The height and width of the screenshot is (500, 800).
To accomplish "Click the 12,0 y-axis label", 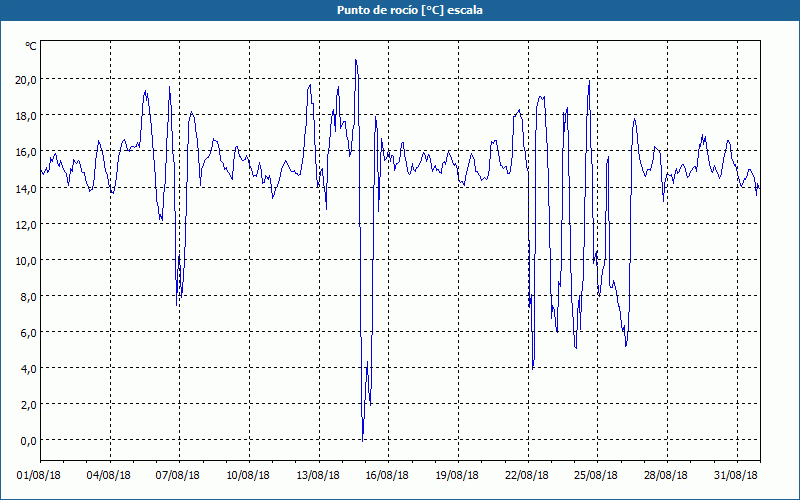I will click(x=28, y=224).
